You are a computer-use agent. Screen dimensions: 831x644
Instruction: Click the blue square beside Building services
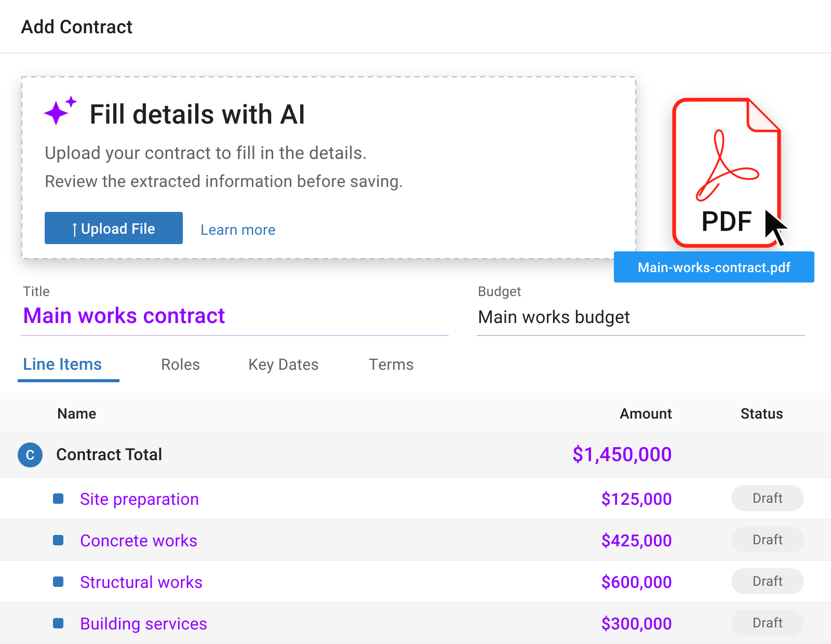(58, 623)
